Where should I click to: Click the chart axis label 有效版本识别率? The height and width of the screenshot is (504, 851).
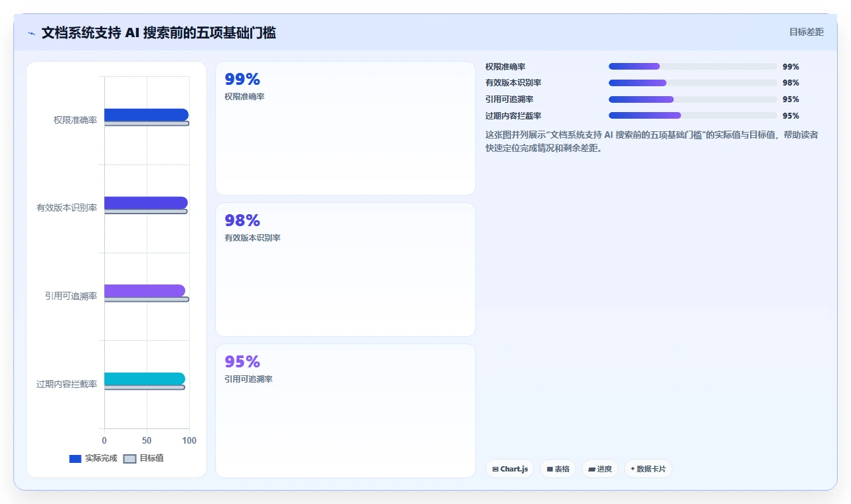point(66,208)
